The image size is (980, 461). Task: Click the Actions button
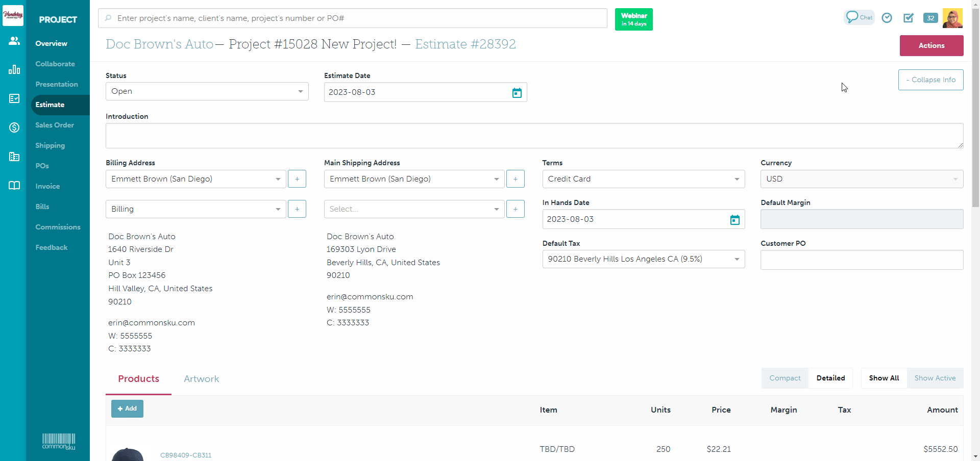pyautogui.click(x=931, y=45)
